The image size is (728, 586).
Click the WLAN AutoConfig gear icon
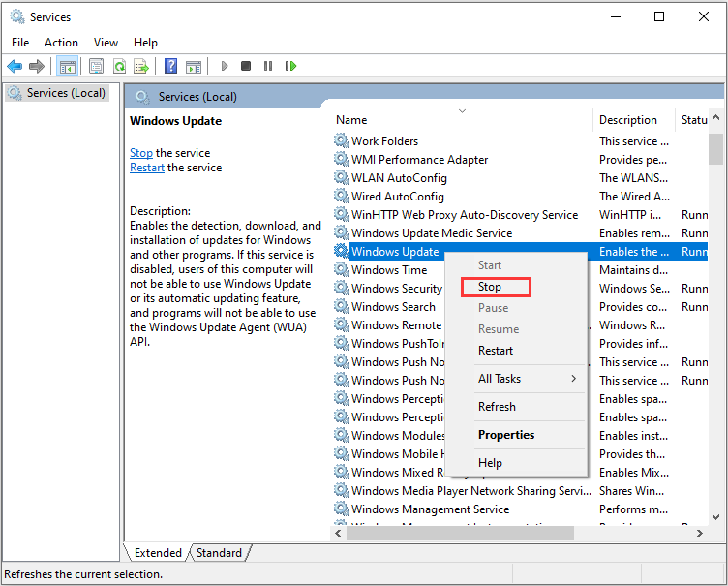tap(341, 177)
